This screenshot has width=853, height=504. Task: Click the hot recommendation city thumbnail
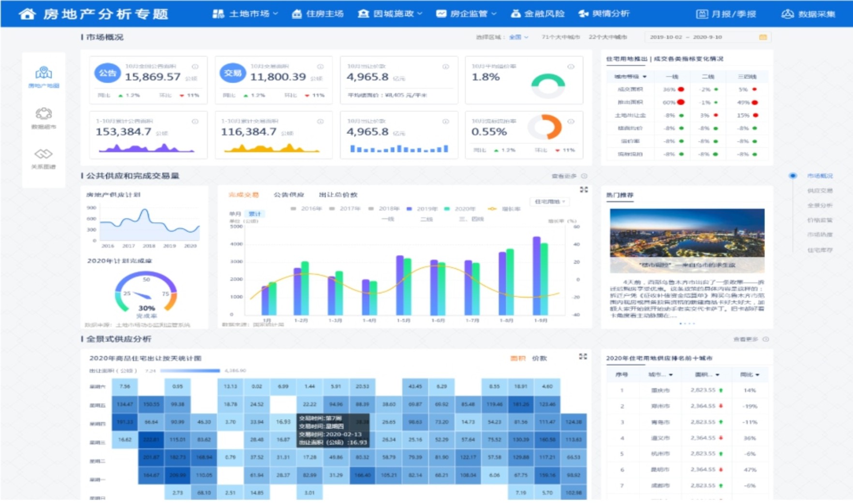click(687, 240)
